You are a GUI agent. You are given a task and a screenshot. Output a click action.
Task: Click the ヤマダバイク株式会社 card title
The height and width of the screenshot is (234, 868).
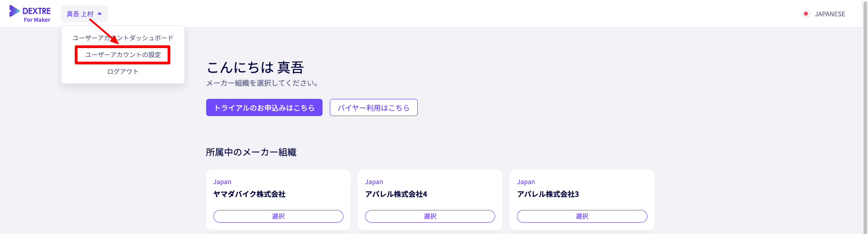click(249, 194)
